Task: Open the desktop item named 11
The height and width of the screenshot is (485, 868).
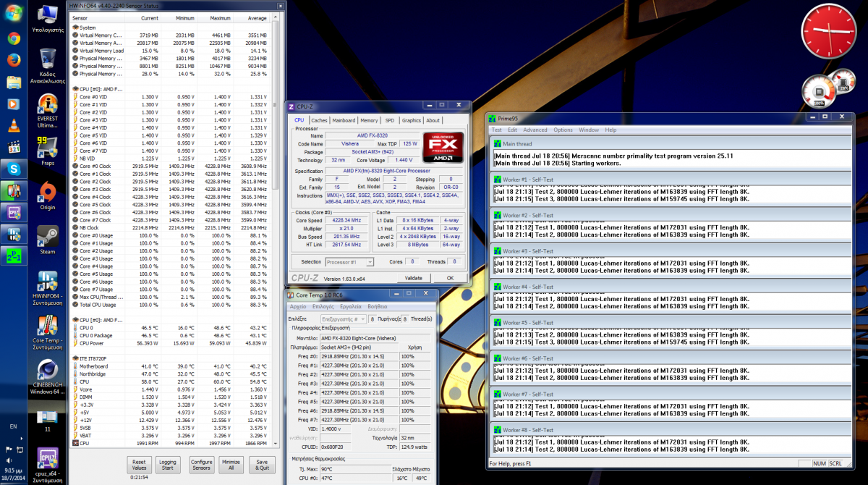Action: [47, 421]
